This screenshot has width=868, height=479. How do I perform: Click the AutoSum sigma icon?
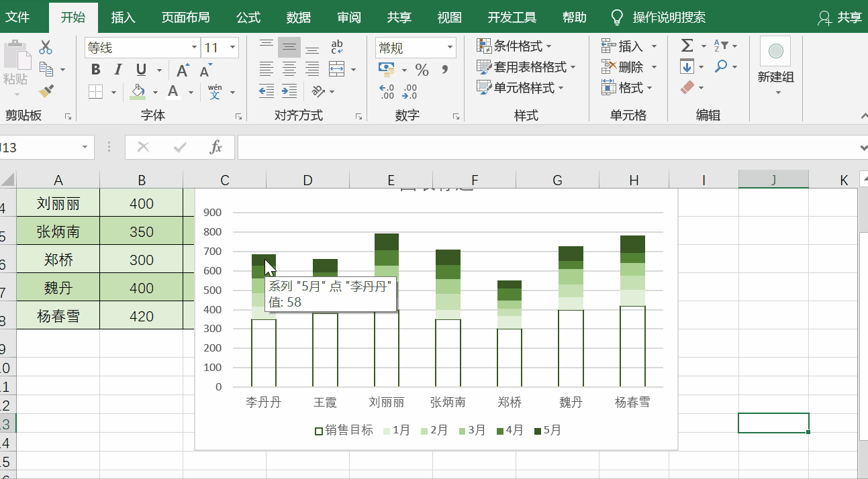point(688,46)
